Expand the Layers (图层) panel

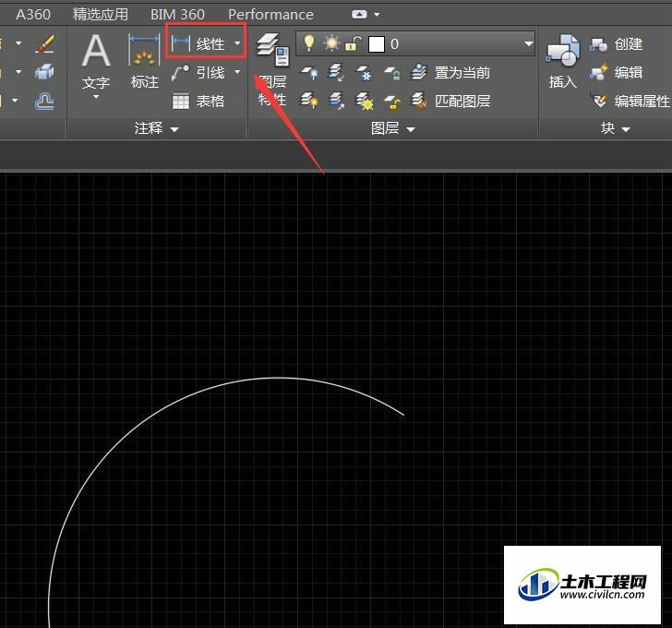pos(393,128)
